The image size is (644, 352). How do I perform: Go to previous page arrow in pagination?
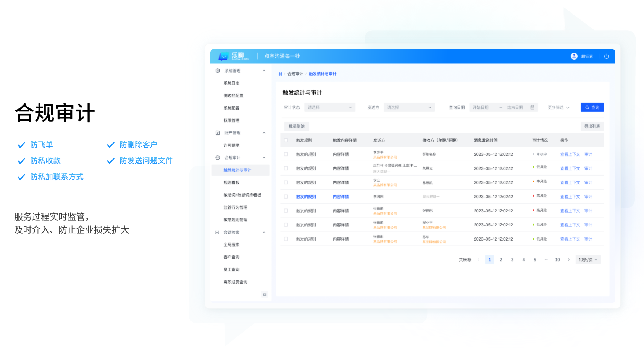[x=478, y=260]
